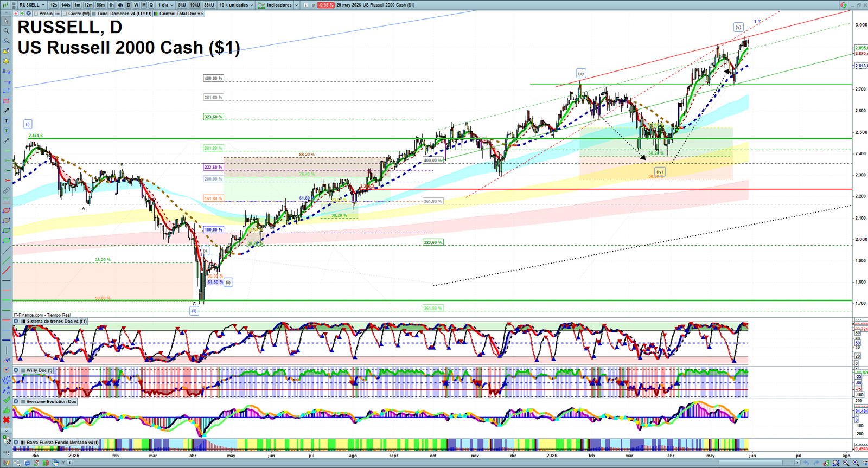Choose the arrow drawing tool

(7, 111)
